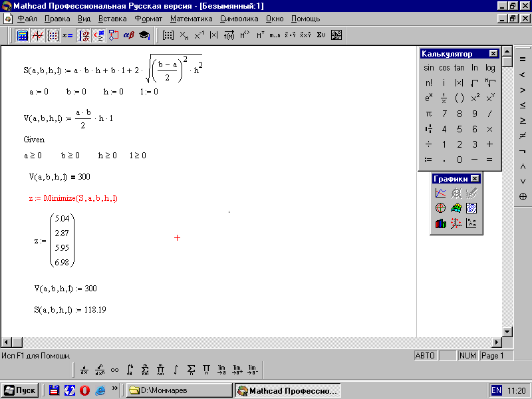
Task: Insert contour plot from Graphs palette
Action: [x=471, y=208]
